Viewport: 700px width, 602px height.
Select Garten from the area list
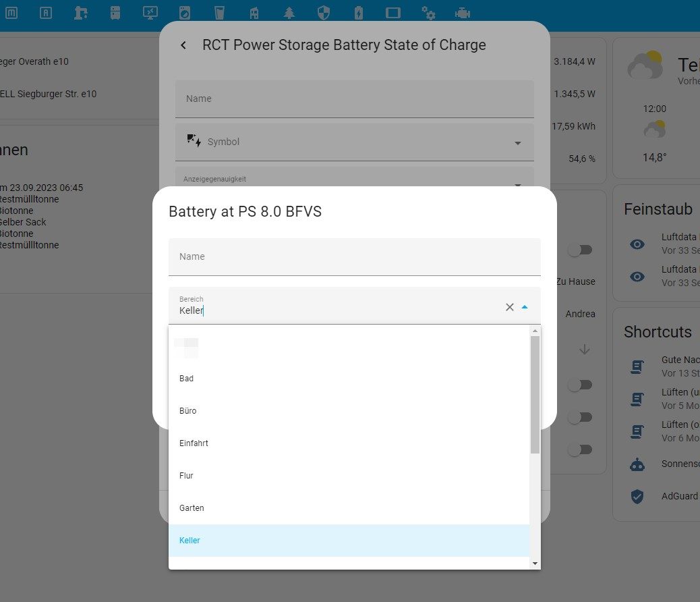(349, 508)
